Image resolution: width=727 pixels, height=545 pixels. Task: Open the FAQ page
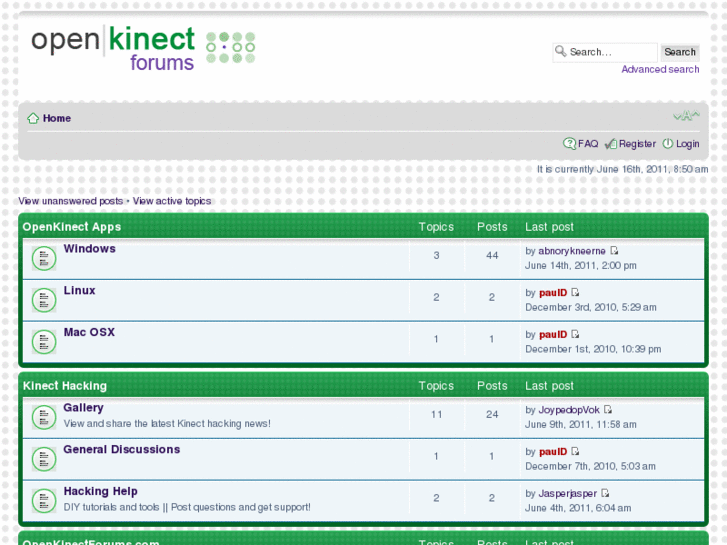coord(588,144)
